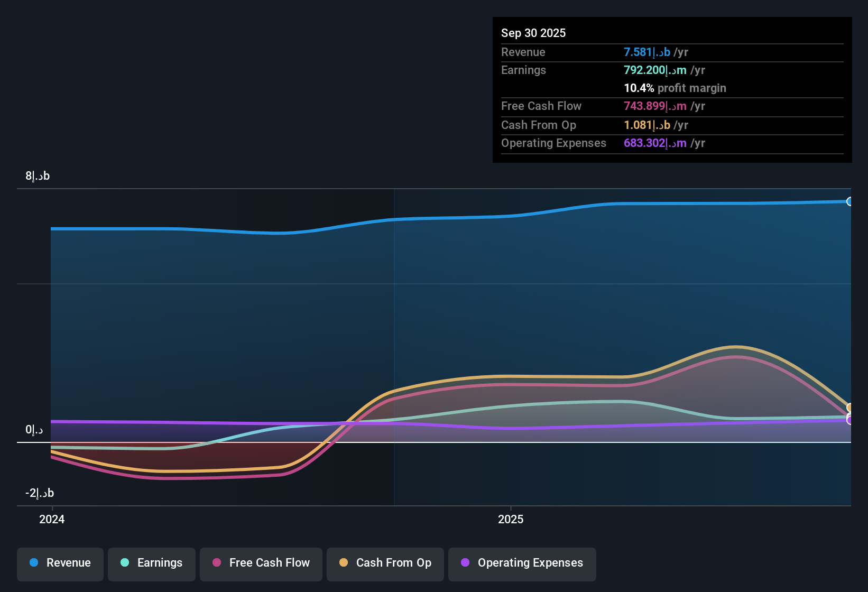The height and width of the screenshot is (592, 868).
Task: Hide the Operating Expenses line
Action: point(522,564)
